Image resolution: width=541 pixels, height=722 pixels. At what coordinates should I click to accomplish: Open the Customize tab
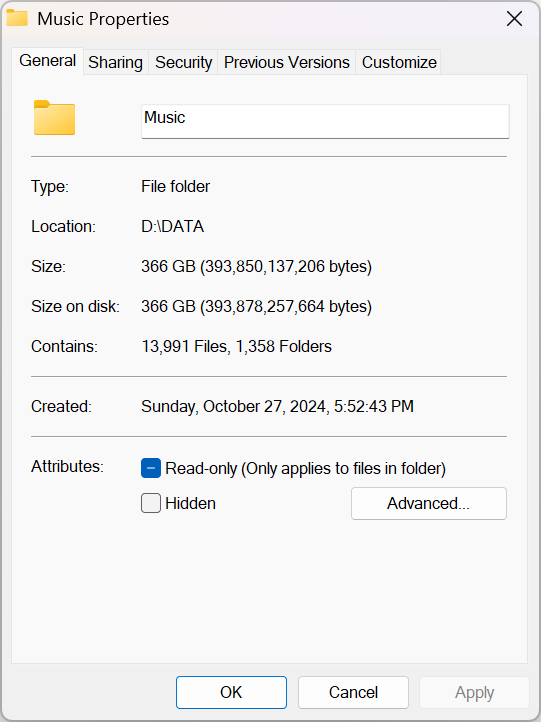click(x=399, y=62)
